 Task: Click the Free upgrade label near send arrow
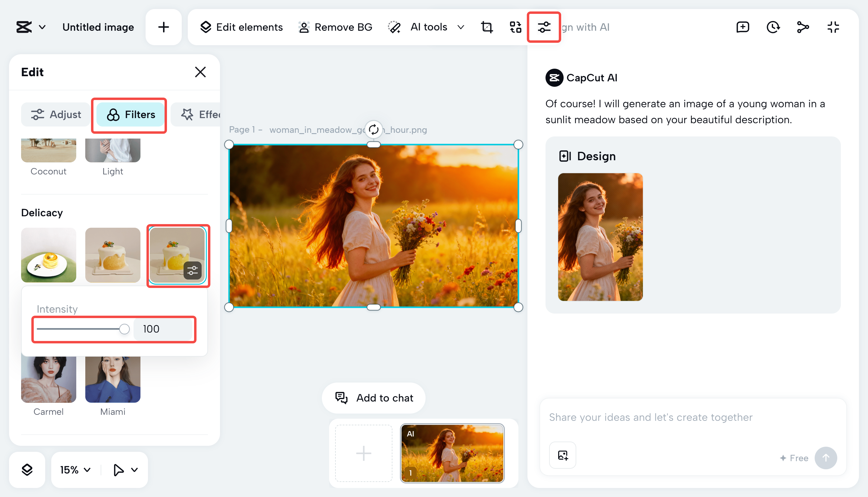click(x=794, y=458)
